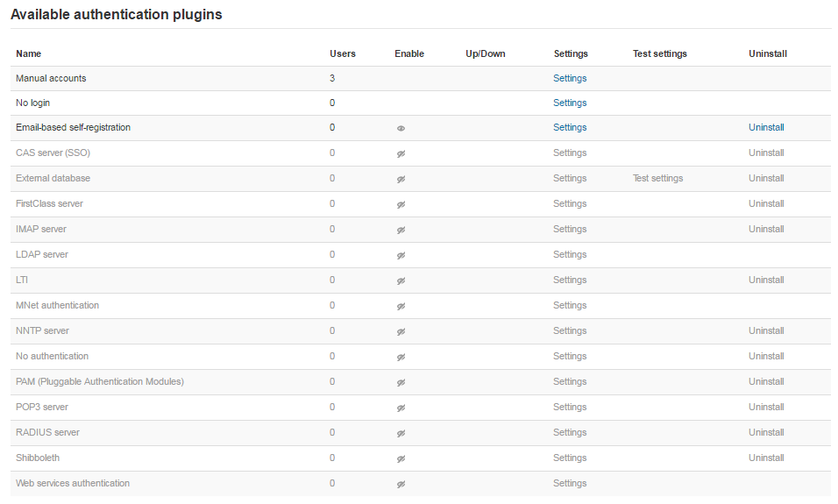Enable RADIUS server eye icon
The width and height of the screenshot is (838, 504).
[401, 434]
